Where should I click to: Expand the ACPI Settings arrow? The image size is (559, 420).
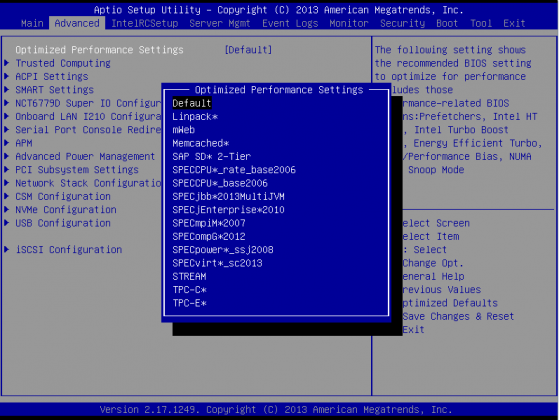(6, 76)
